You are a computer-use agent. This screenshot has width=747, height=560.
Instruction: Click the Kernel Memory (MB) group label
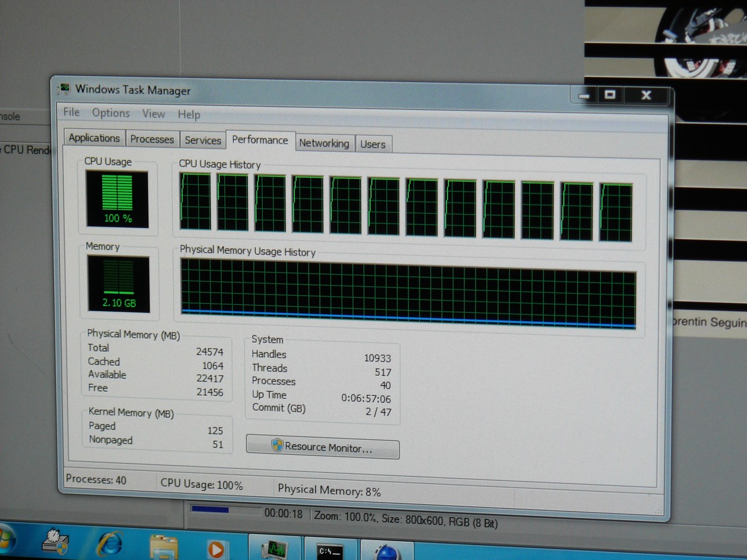[x=131, y=413]
